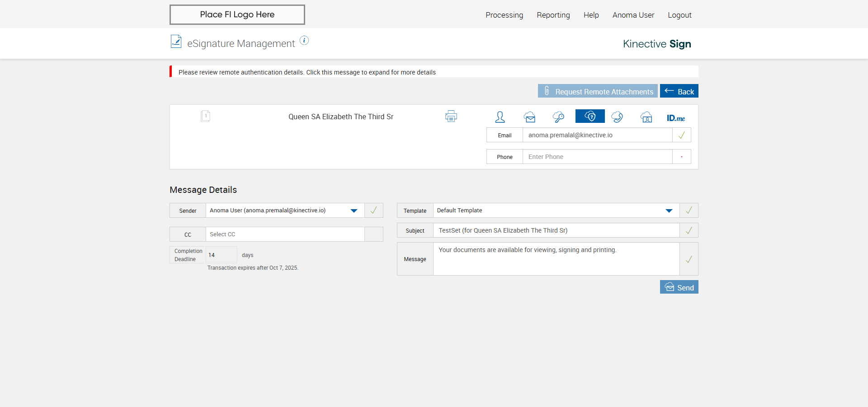Image resolution: width=868 pixels, height=407 pixels.
Task: Select the person signer authentication icon
Action: pos(500,117)
